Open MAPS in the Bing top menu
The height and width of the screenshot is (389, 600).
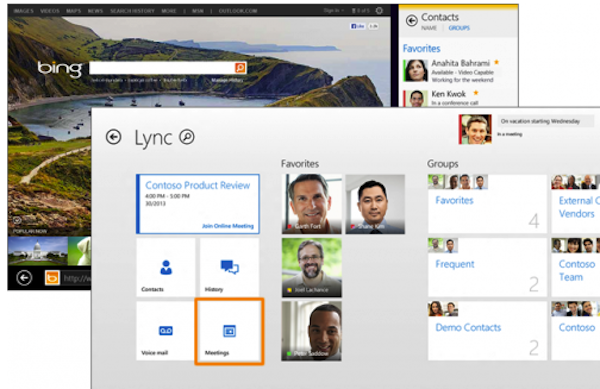click(x=73, y=11)
